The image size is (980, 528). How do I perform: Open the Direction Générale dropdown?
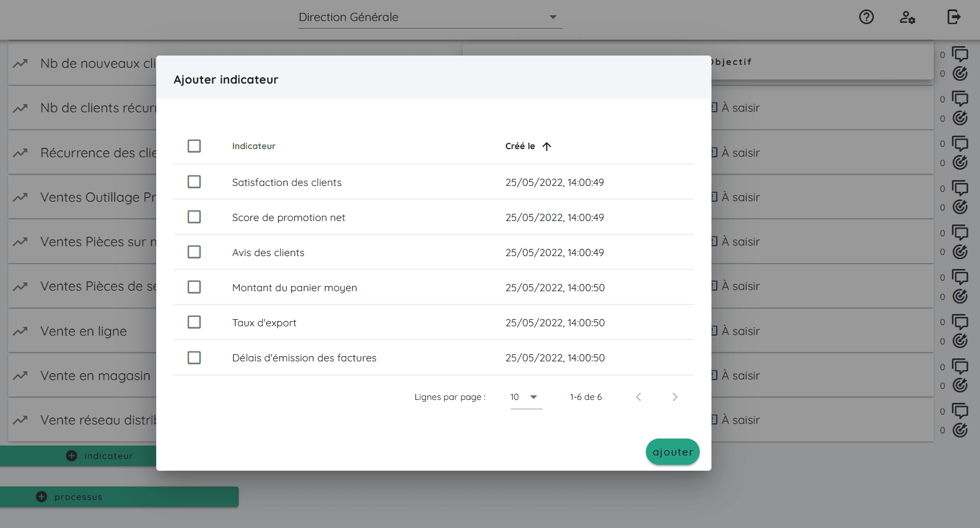[430, 18]
